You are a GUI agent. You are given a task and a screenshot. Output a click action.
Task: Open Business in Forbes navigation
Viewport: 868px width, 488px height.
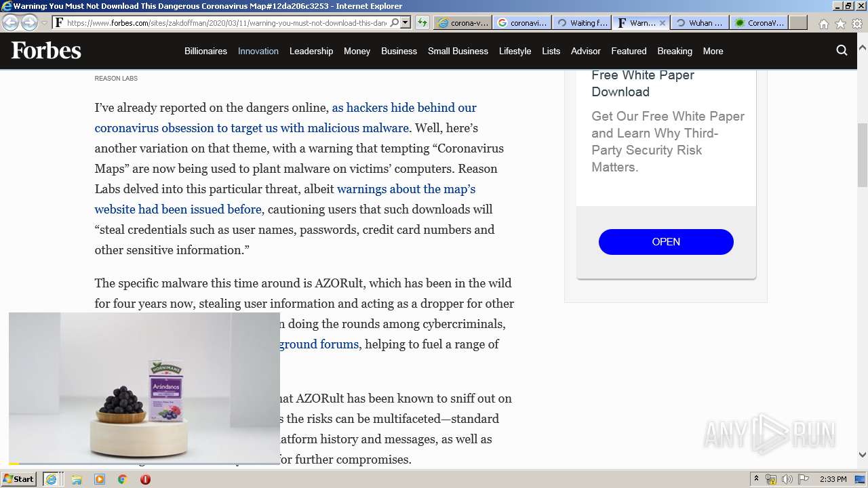coord(399,51)
